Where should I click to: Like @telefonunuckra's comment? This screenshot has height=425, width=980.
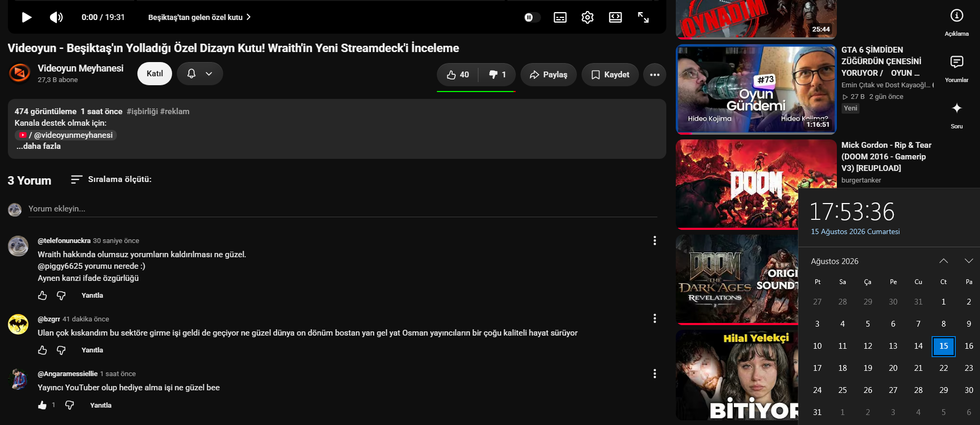pos(43,296)
